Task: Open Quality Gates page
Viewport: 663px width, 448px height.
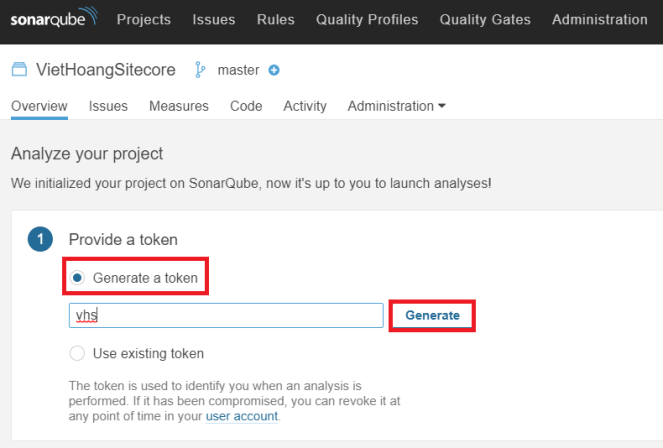Action: 484,19
